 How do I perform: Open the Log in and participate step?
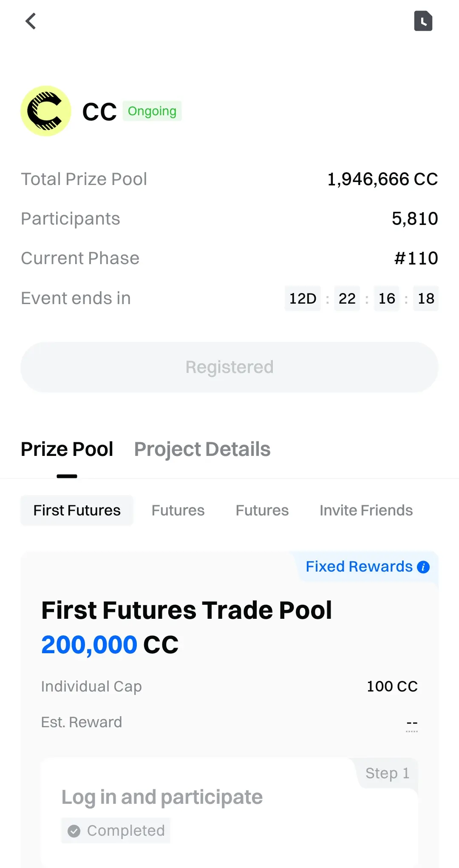click(x=162, y=797)
